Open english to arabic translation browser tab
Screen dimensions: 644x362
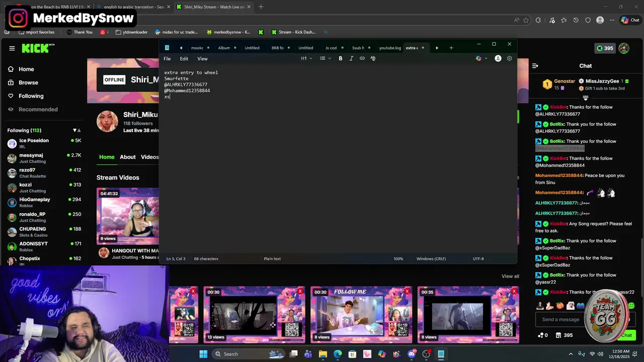pos(134,7)
